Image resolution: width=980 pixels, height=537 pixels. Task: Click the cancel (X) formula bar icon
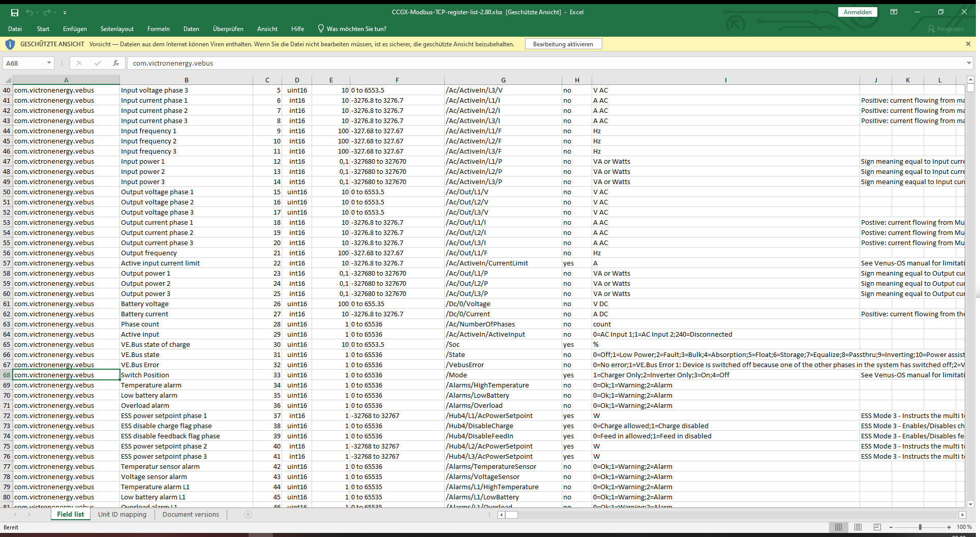click(79, 63)
